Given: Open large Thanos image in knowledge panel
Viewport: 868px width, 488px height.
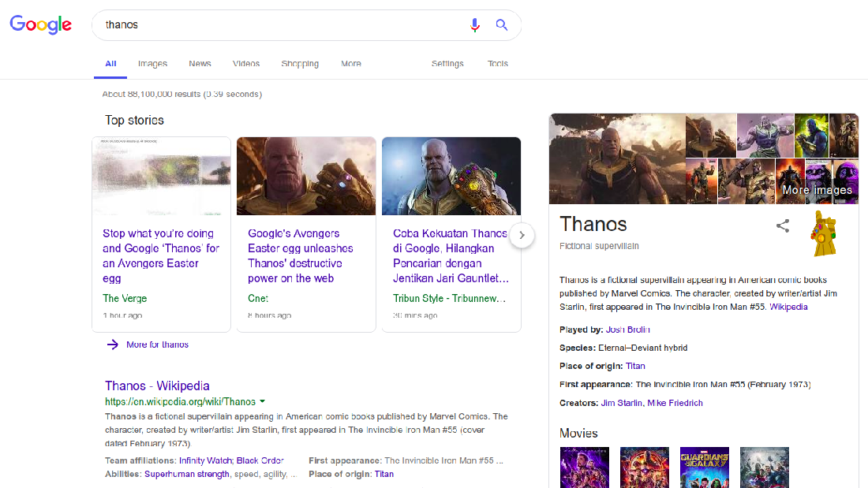Looking at the screenshot, I should [617, 158].
